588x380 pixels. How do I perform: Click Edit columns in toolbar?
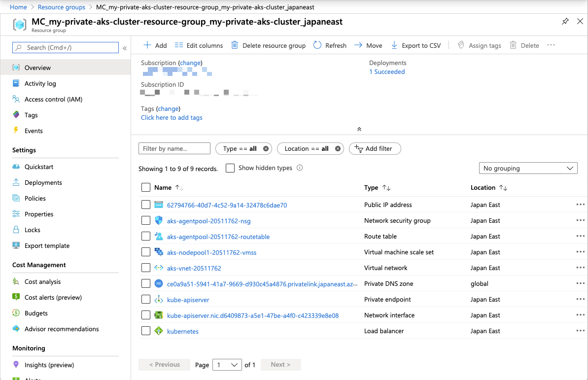tap(199, 45)
